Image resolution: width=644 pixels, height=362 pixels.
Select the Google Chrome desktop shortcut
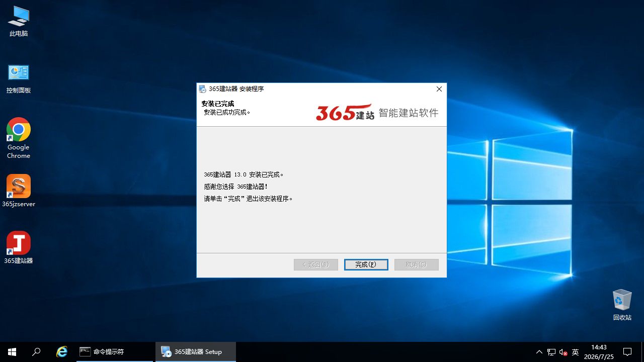coord(19,138)
